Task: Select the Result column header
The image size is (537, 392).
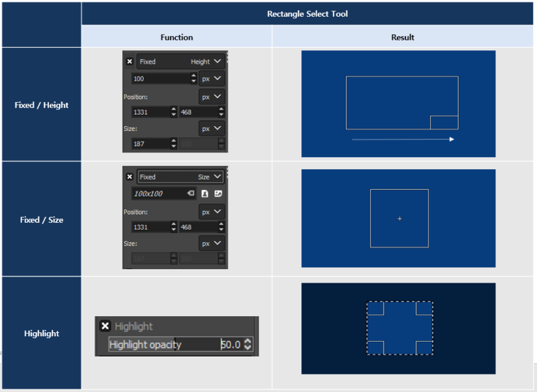Action: [402, 37]
